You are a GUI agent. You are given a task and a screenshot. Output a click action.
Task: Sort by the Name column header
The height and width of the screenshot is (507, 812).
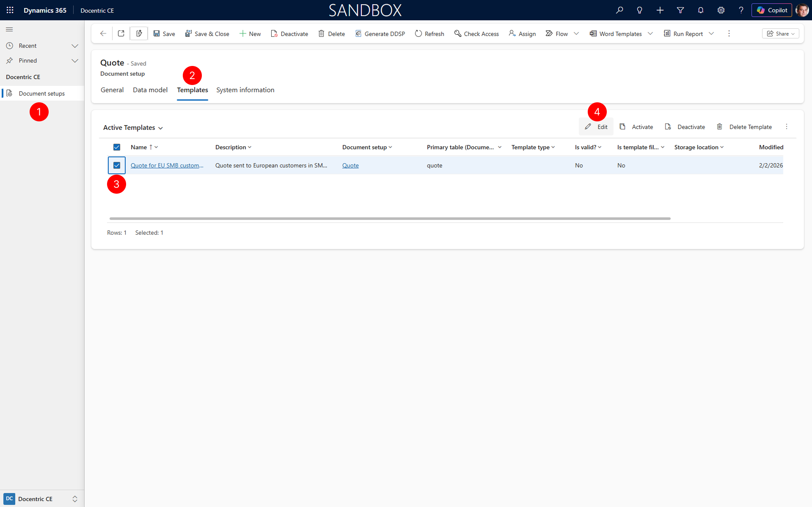(144, 147)
